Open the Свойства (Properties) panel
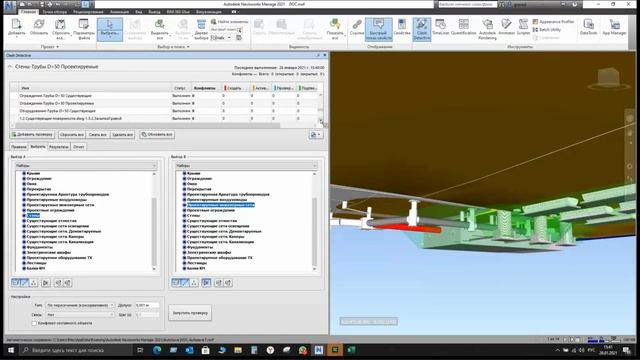This screenshot has width=640, height=360. [402, 28]
